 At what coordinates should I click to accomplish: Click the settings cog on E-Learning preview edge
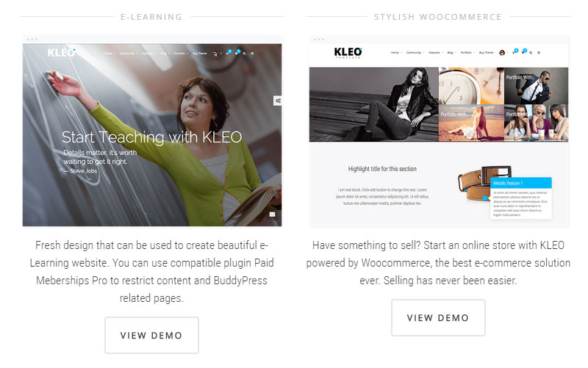point(278,101)
